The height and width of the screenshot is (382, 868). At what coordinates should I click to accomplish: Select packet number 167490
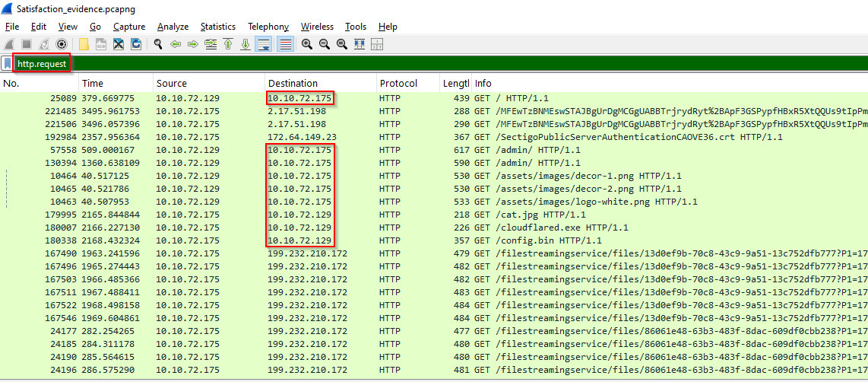[434, 253]
